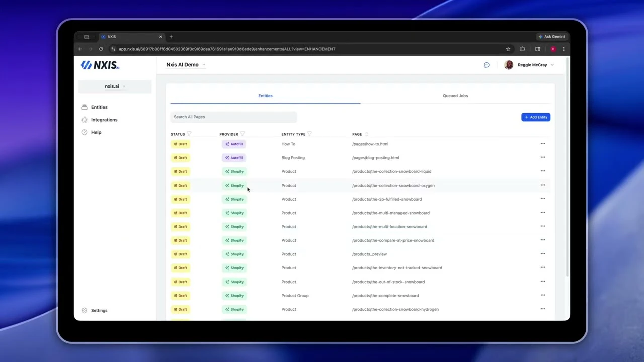Reload the page in browser
The image size is (644, 362).
tap(101, 49)
